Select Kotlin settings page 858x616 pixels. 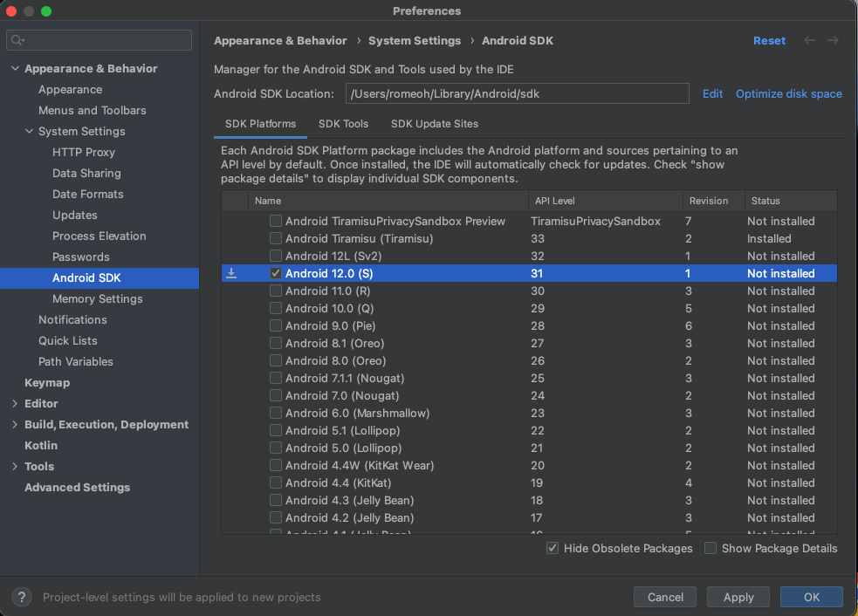pos(40,445)
